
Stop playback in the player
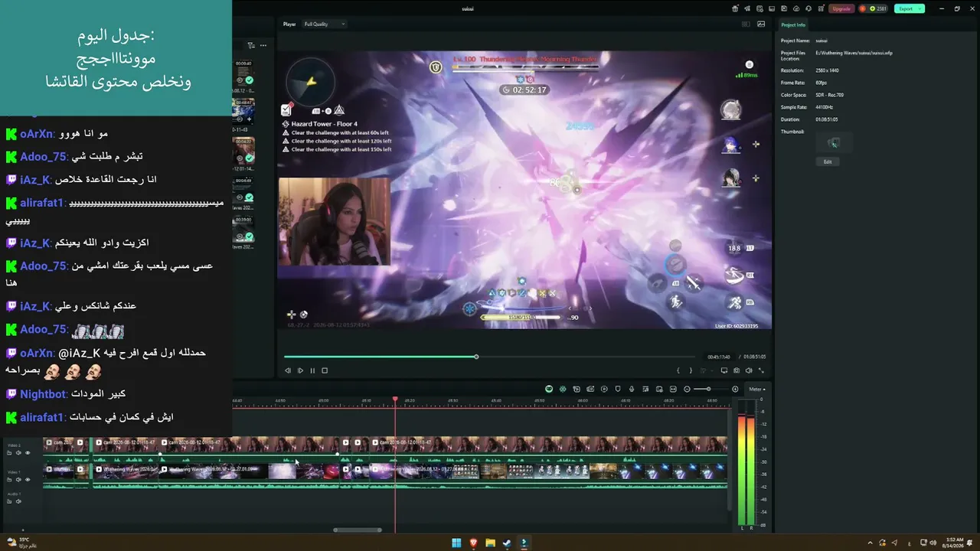point(325,370)
